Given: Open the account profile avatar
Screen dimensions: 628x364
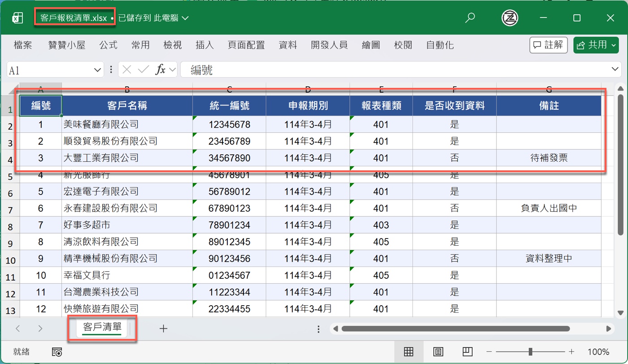Looking at the screenshot, I should pos(510,18).
